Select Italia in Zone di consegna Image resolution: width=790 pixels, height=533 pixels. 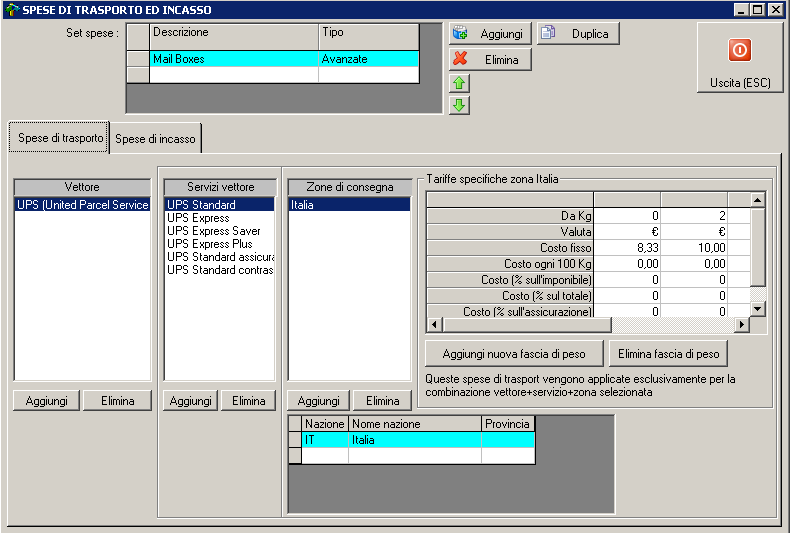[x=349, y=205]
